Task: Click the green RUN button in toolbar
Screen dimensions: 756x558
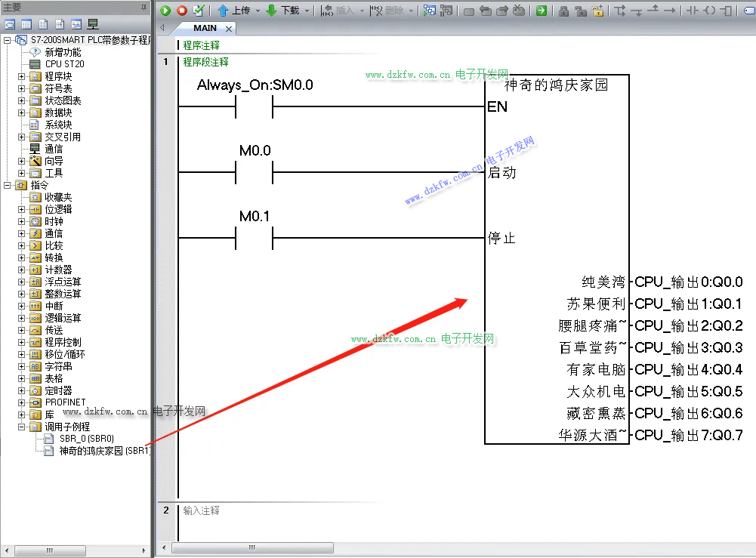Action: [166, 11]
